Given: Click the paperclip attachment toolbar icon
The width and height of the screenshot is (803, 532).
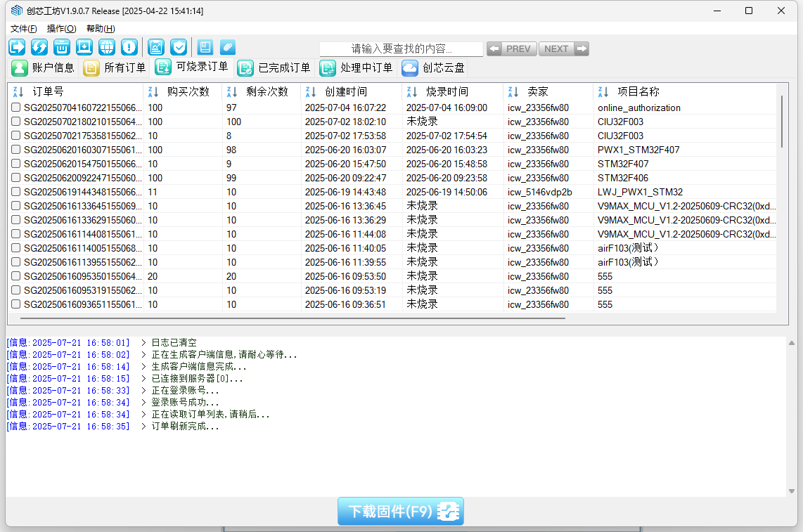Looking at the screenshot, I should [228, 47].
